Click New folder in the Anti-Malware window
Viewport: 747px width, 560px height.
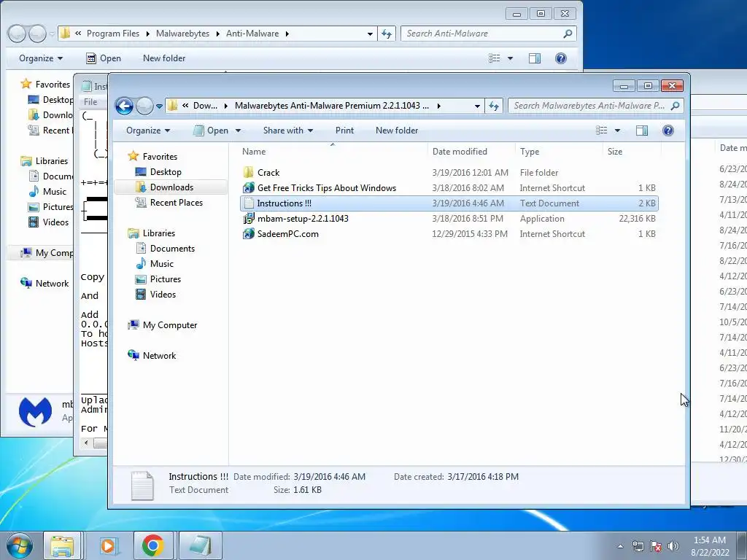tap(164, 58)
